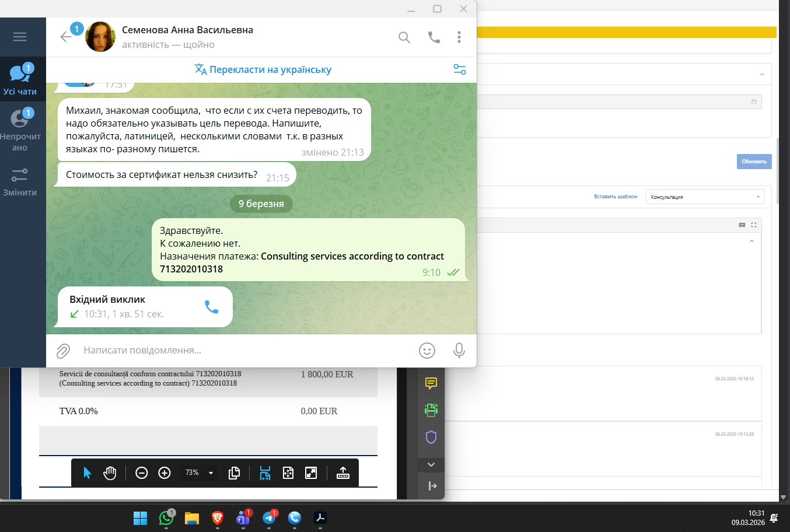Click 'Семенова Анна Васильевна' chat title
790x532 pixels.
[187, 30]
